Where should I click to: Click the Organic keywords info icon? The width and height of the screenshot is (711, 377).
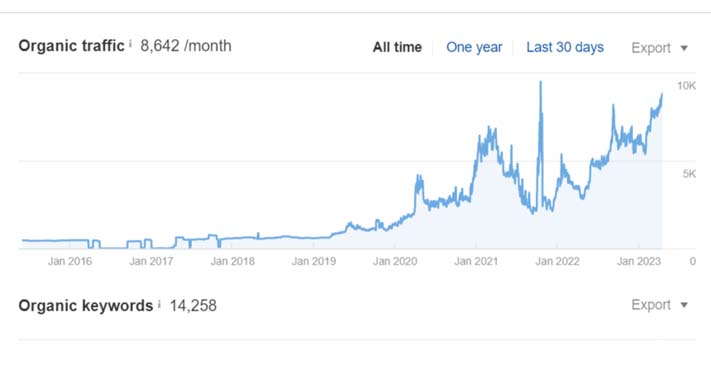pyautogui.click(x=159, y=304)
